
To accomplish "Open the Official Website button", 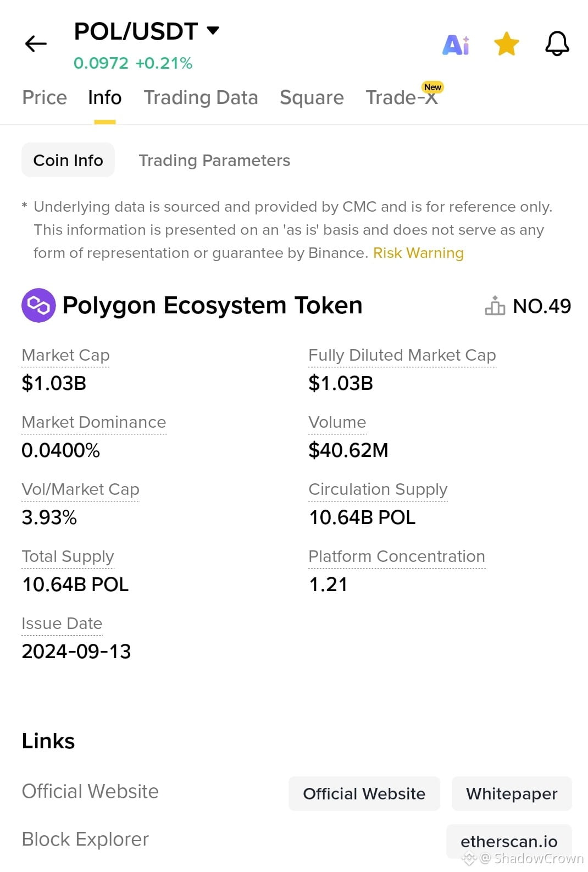I will click(x=364, y=793).
